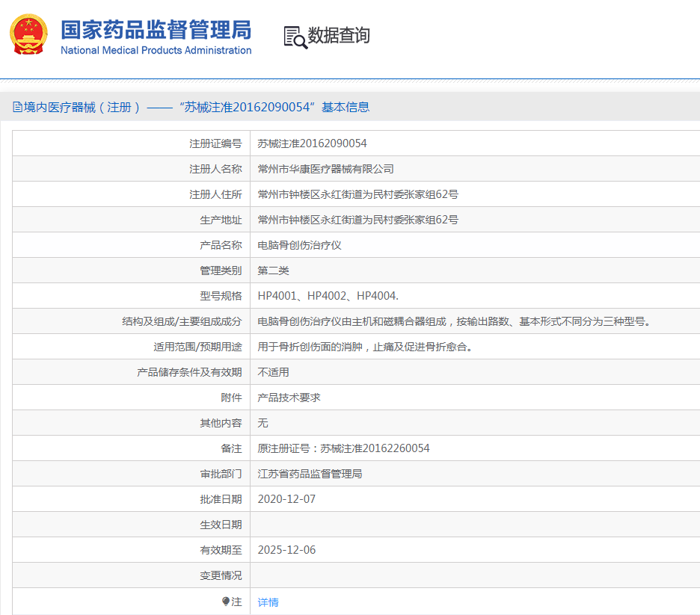Click the 生产地址 address value
Viewport: 700px width, 615px height.
357,220
